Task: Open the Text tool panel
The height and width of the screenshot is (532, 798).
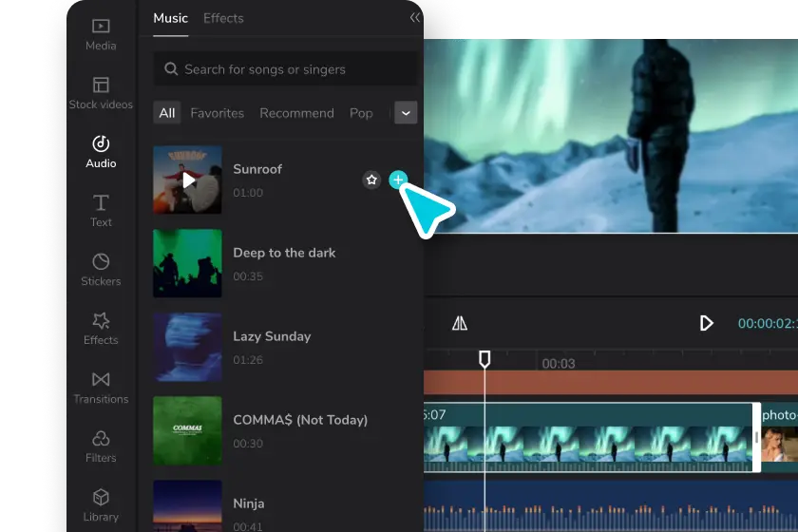Action: [101, 211]
